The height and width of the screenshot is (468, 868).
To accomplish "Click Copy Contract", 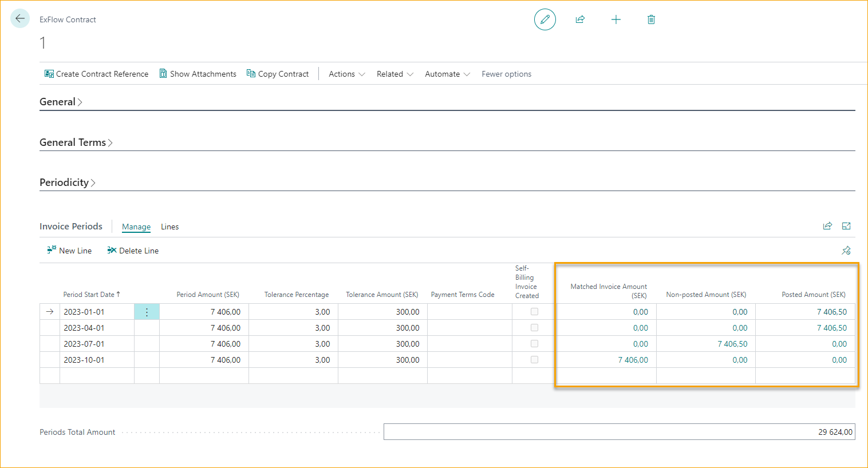I will (x=278, y=73).
